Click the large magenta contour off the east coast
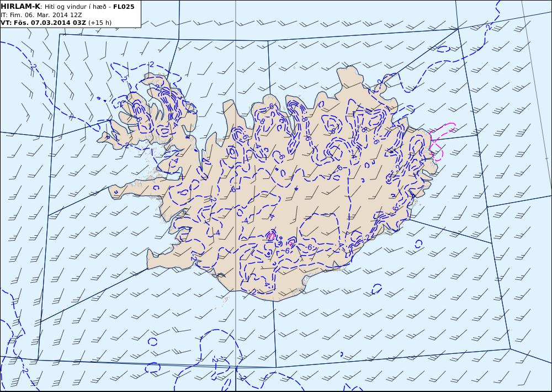The image size is (552, 392). pyautogui.click(x=442, y=141)
